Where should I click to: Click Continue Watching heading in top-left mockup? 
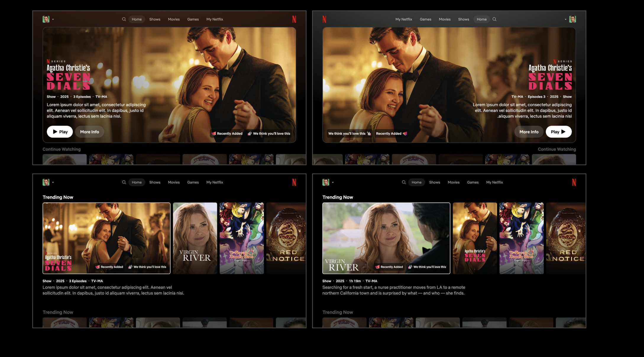click(62, 149)
